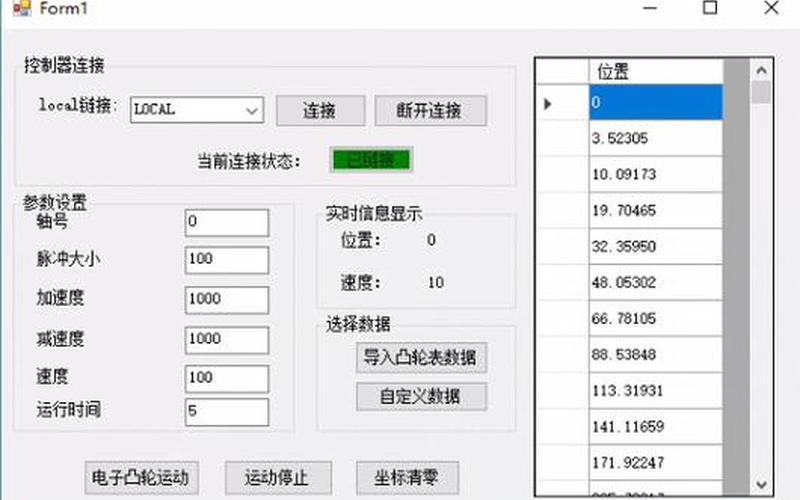Click the 减速度 input field
Screen dimensions: 800x500
coord(227,340)
